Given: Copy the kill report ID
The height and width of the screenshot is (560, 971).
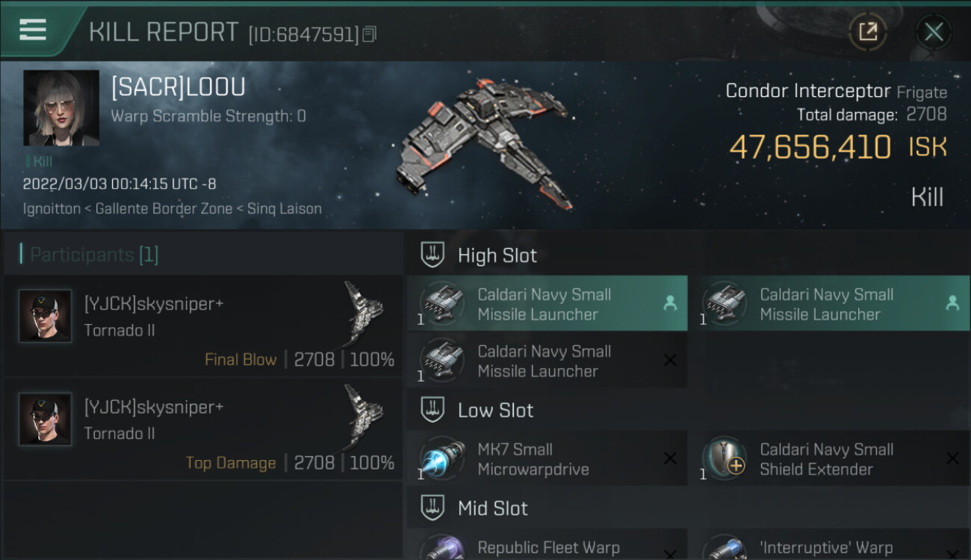Looking at the screenshot, I should coord(370,34).
